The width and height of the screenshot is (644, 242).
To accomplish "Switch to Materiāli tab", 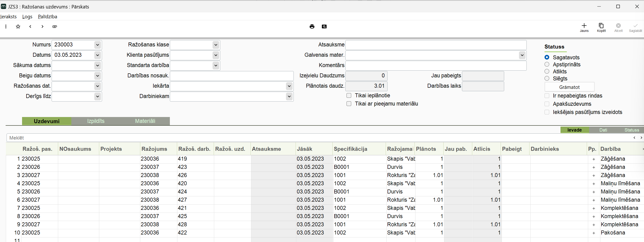I will pos(145,121).
